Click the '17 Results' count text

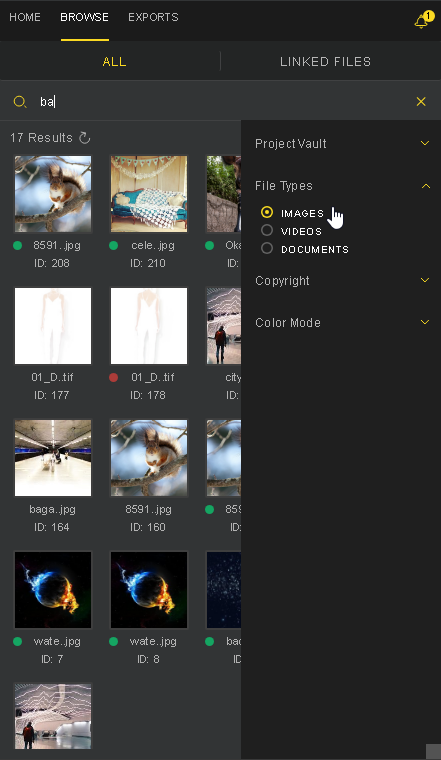[x=41, y=138]
